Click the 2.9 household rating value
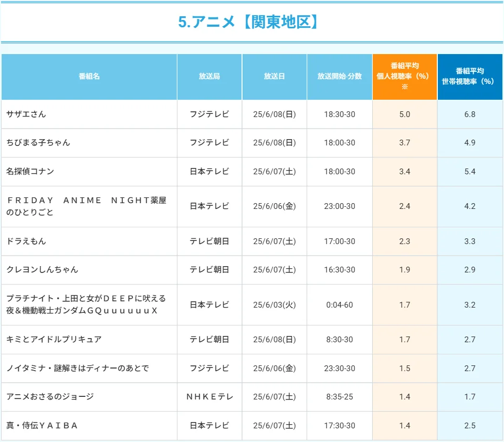 click(x=469, y=269)
